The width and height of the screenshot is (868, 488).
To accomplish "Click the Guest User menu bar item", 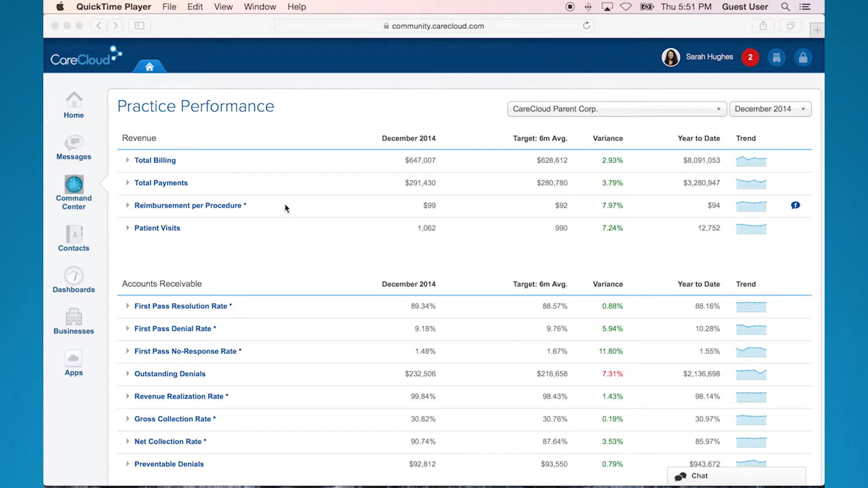I will (745, 7).
